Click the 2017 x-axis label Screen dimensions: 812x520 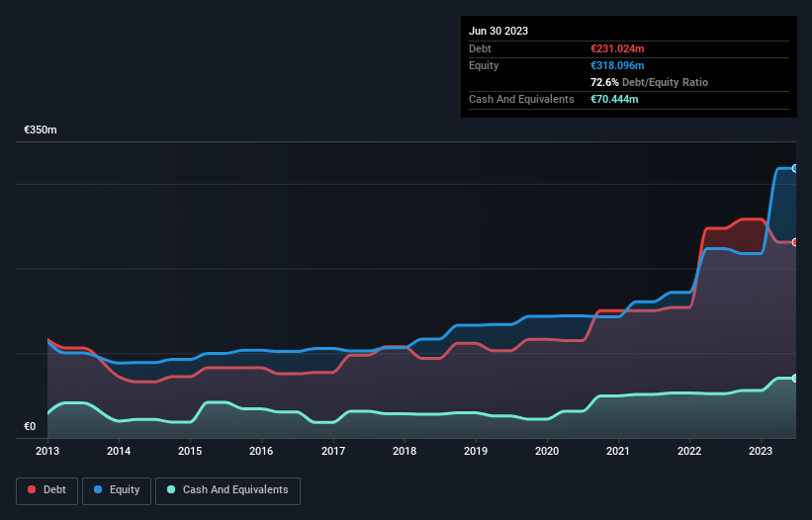pyautogui.click(x=333, y=451)
